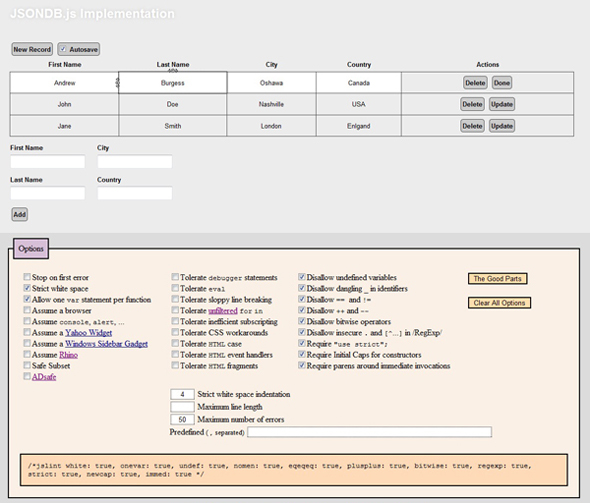The image size is (590, 503).
Task: Enable Tolerate inefficient subscripting
Action: [175, 321]
